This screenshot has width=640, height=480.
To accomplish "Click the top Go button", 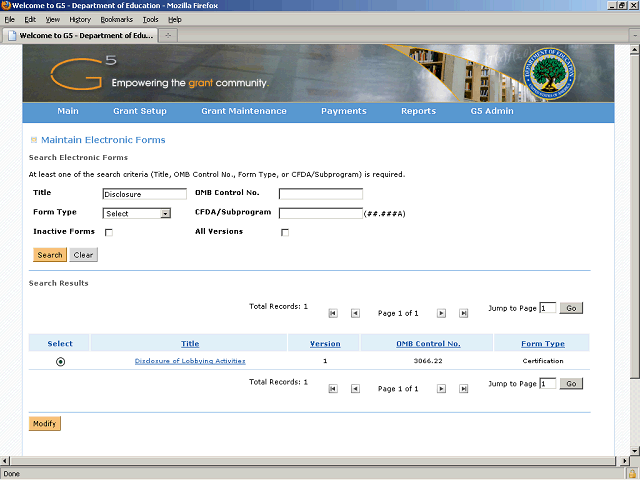I will coord(571,308).
